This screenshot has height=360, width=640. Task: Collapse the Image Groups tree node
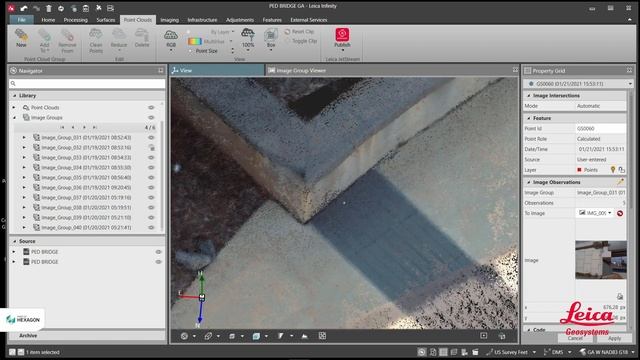coord(14,118)
